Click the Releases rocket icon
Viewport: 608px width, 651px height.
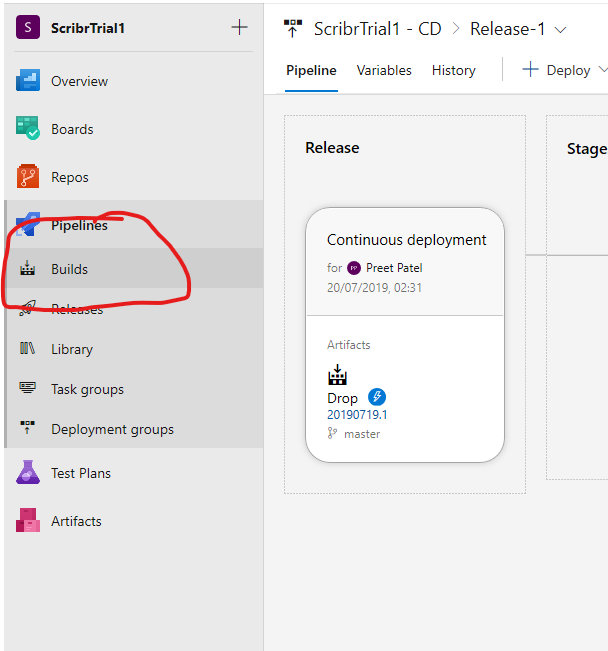(x=27, y=308)
